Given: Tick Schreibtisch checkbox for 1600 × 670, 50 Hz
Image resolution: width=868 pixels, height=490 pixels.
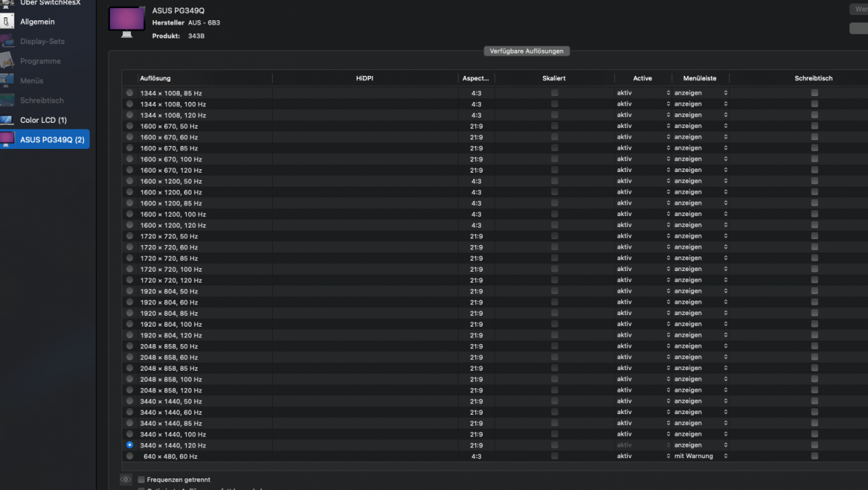Looking at the screenshot, I should pos(814,126).
